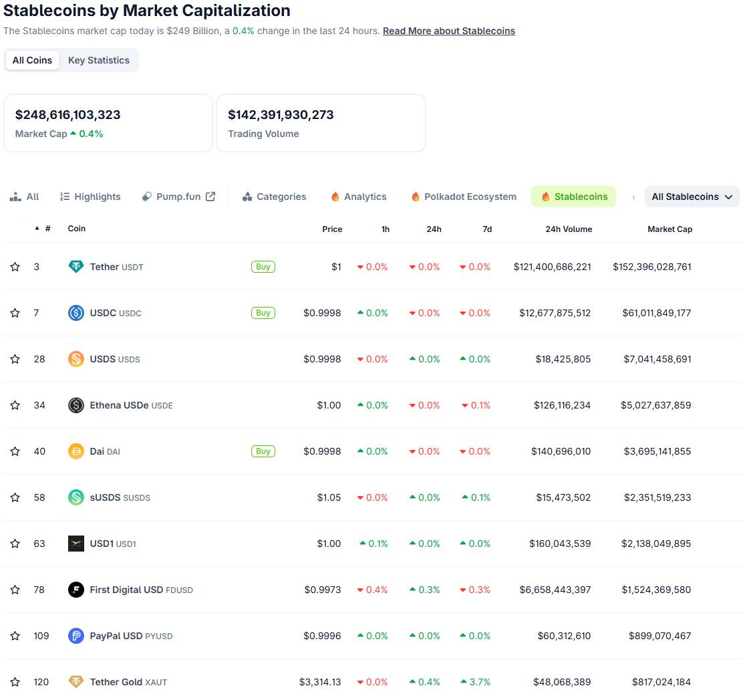
Task: Sort by the Coin column header
Action: [x=77, y=229]
